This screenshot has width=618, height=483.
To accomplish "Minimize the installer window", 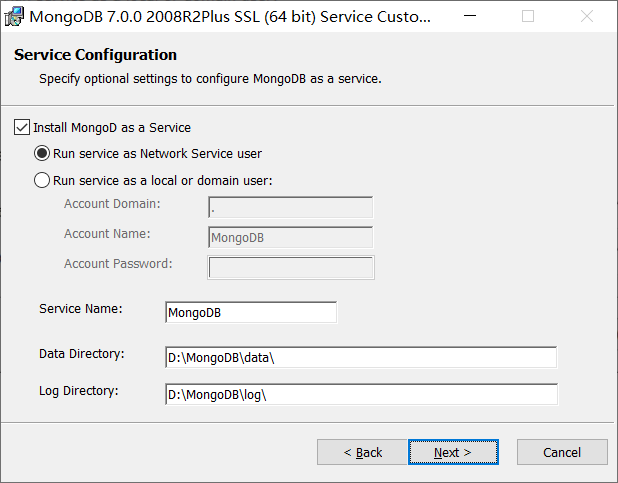I will click(x=470, y=16).
